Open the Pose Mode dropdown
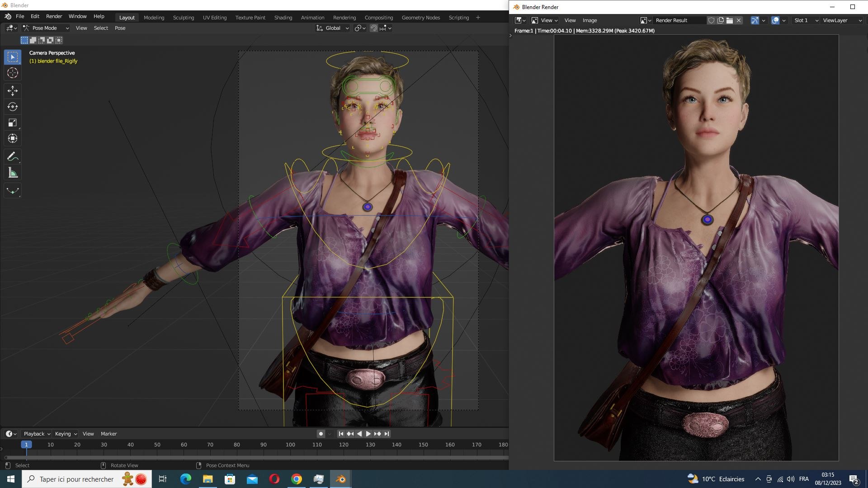Image resolution: width=868 pixels, height=488 pixels. [46, 28]
